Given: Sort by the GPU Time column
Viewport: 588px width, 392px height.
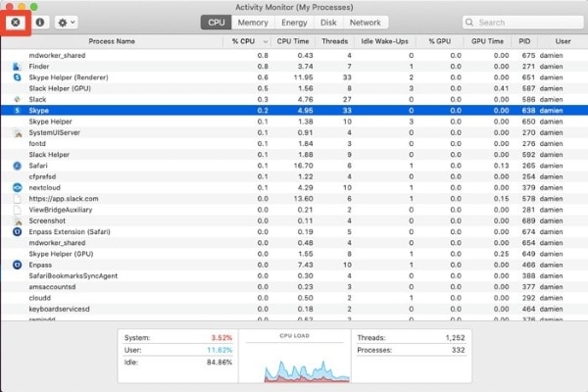Looking at the screenshot, I should point(487,41).
